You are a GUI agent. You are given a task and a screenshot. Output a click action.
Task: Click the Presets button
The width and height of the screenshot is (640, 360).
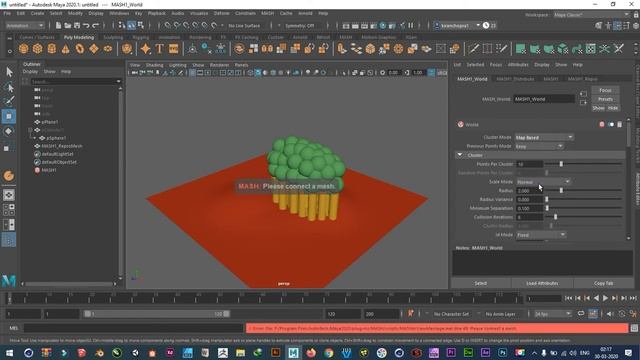tap(605, 99)
